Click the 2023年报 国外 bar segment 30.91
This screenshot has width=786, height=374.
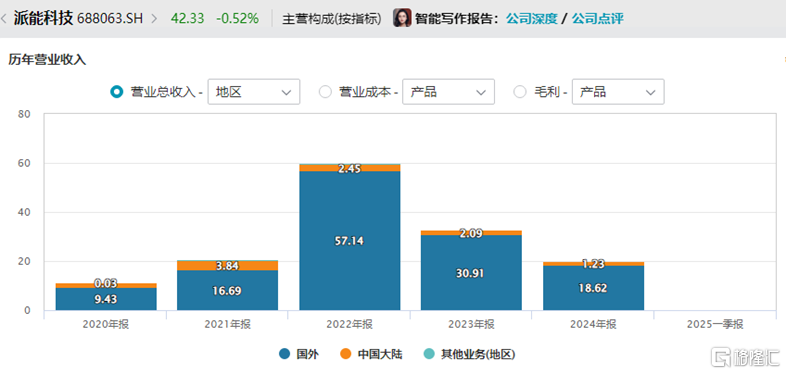pos(471,273)
